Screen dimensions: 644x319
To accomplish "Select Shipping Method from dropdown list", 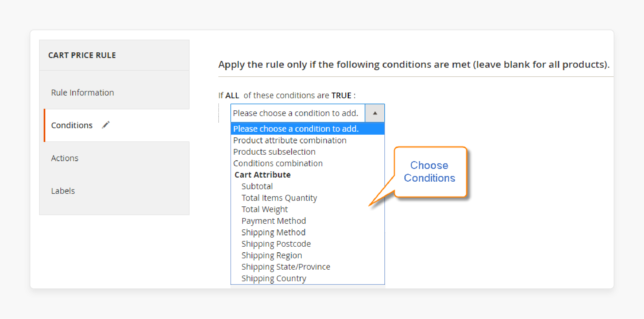I will coord(273,232).
